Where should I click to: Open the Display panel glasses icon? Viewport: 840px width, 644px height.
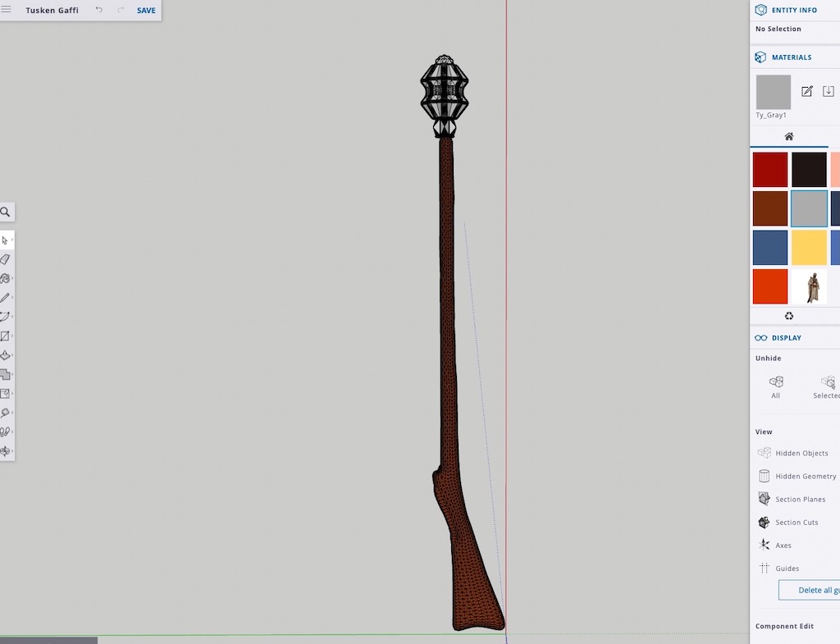pos(760,337)
